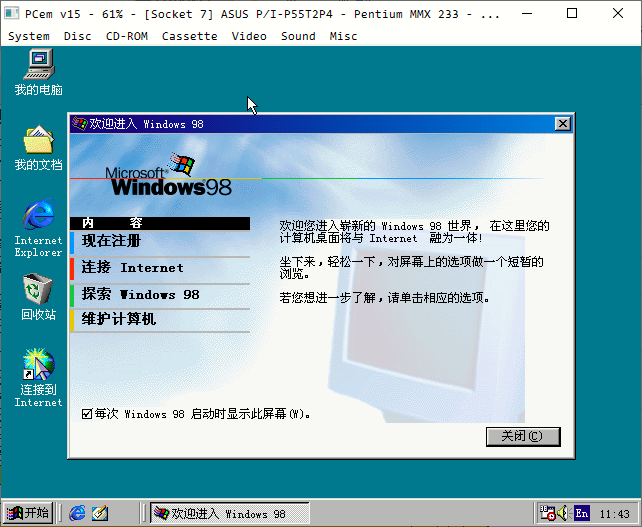
Task: Open the Sound menu in PCem
Action: coord(298,36)
